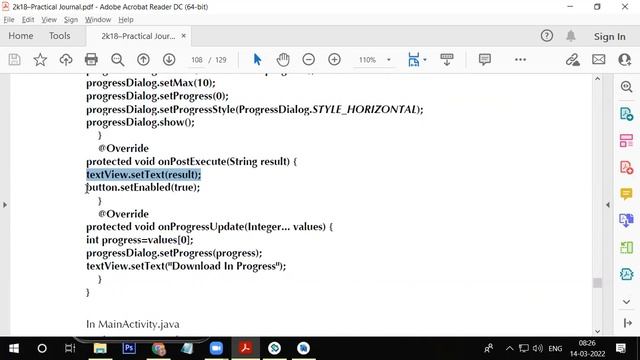Open fit page options dropdown arrow
640x360 pixels.
[425, 60]
